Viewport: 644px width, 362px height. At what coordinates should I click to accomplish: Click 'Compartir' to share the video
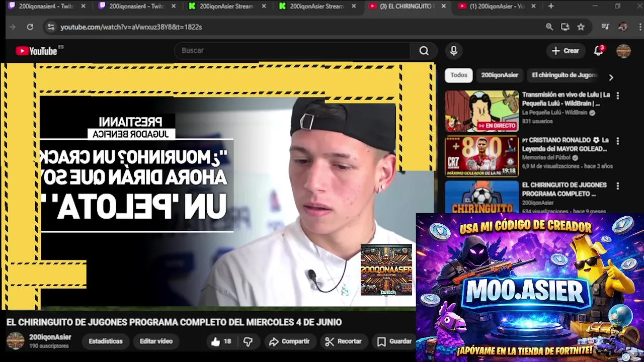tap(289, 341)
